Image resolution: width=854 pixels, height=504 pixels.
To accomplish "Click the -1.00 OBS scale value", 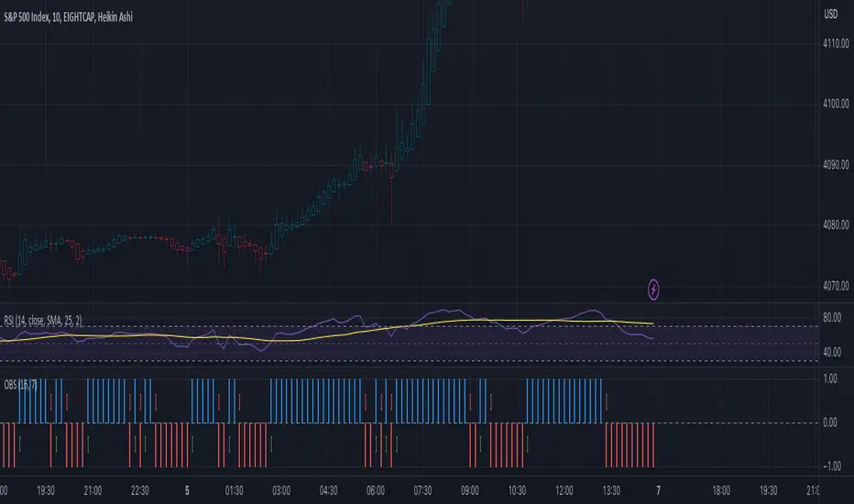I will click(x=832, y=466).
